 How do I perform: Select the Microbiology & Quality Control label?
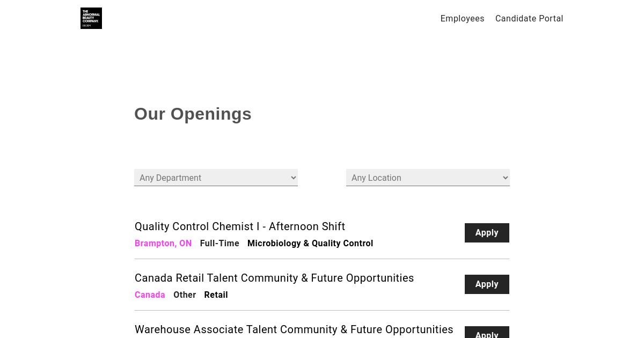coord(310,244)
